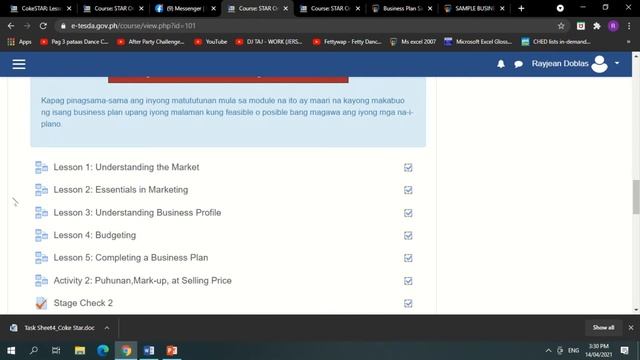
Task: Click the Rayjean Doblas profile name
Action: point(560,64)
